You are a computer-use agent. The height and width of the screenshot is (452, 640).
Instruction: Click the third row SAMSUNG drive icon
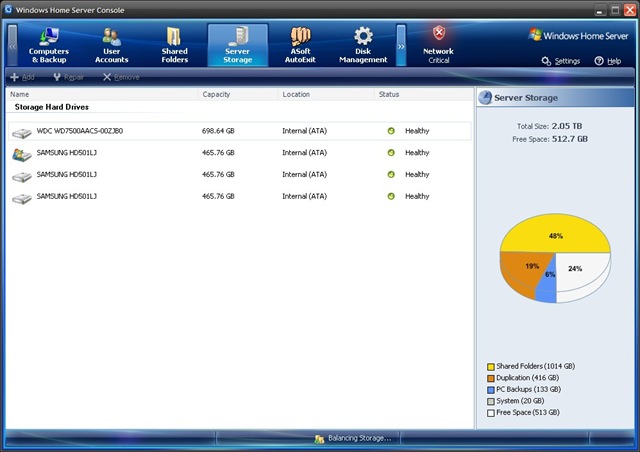tap(22, 177)
